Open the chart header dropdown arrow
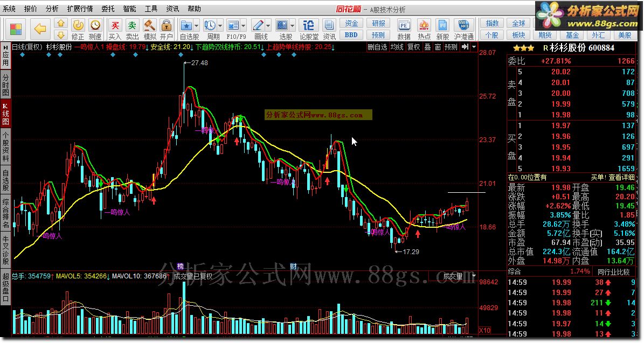 [474, 47]
